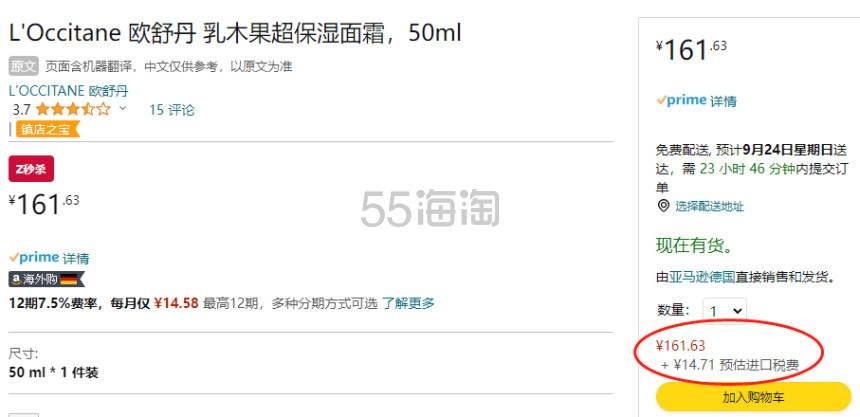Expand the rating breakdown chevron

[122, 108]
